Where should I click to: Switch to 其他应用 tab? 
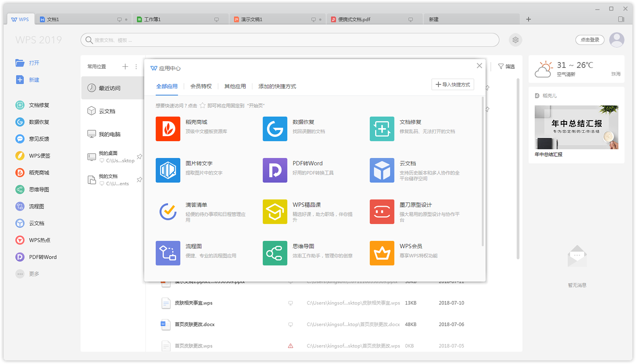pyautogui.click(x=235, y=86)
